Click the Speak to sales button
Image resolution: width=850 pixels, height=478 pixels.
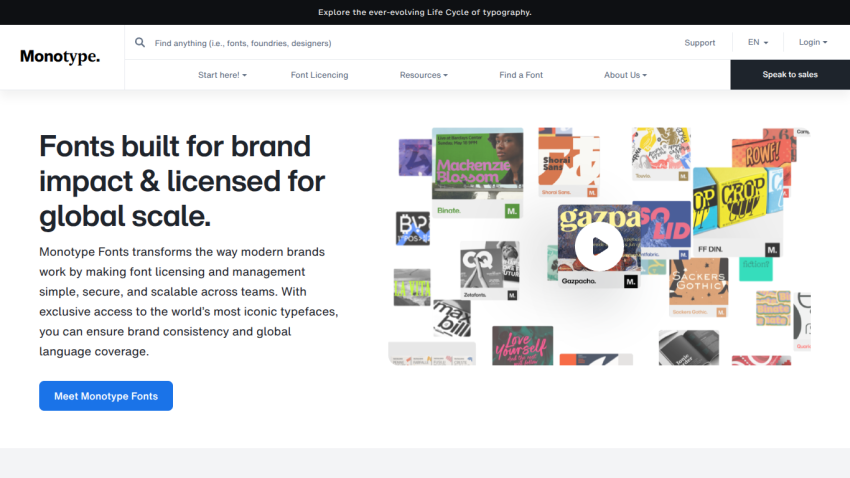tap(790, 74)
